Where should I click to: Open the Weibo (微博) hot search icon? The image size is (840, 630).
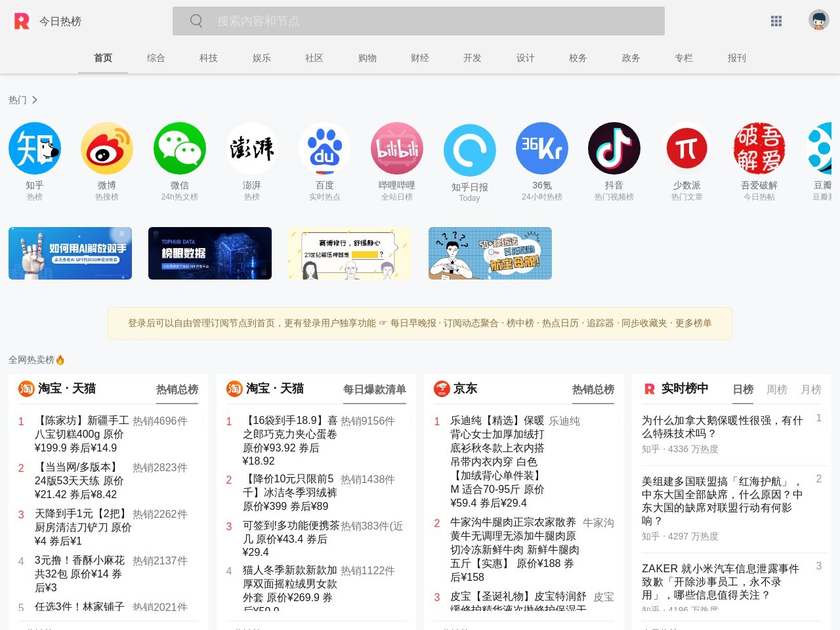pyautogui.click(x=107, y=148)
